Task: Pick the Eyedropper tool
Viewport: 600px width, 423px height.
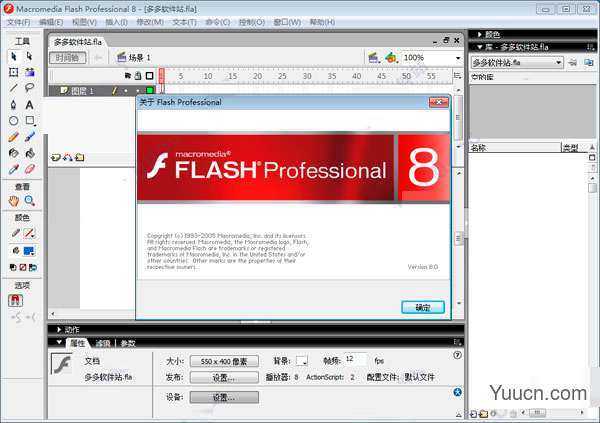Action: coord(14,169)
